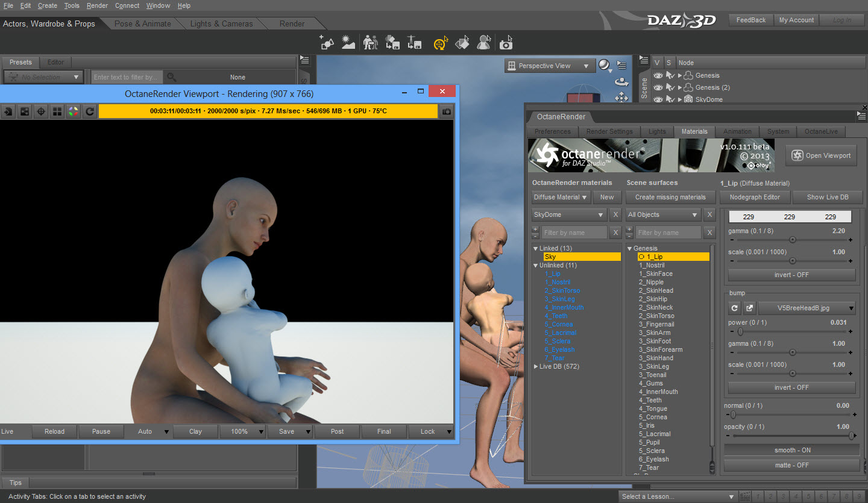Switch to the Render Settings tab
This screenshot has width=868, height=503.
pos(609,131)
